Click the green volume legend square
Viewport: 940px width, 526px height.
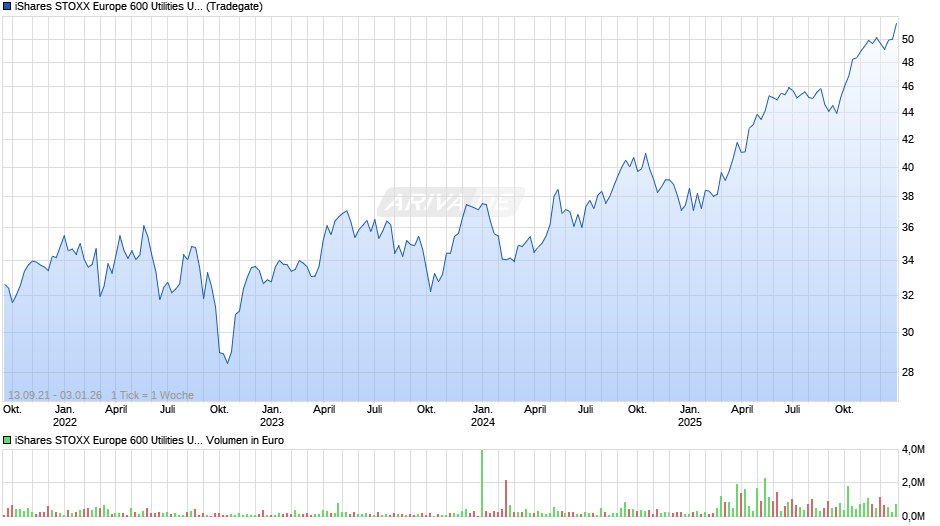(x=7, y=440)
